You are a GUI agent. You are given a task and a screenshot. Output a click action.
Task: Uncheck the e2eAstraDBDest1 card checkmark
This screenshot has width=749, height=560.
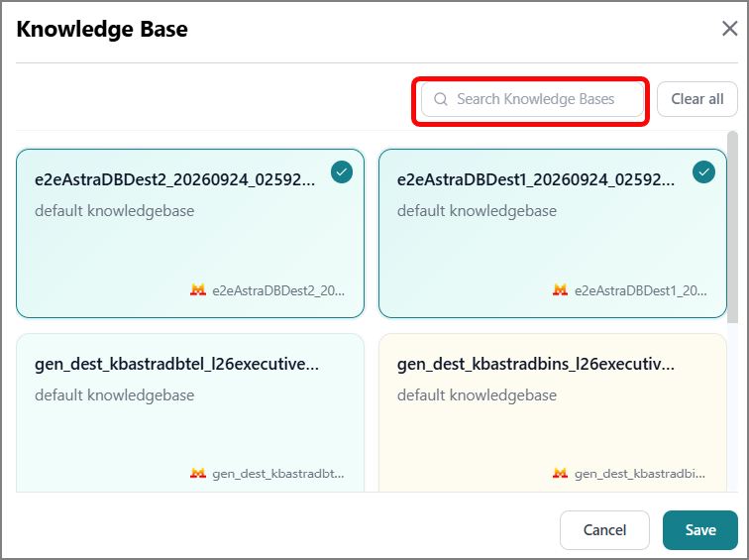tap(703, 172)
